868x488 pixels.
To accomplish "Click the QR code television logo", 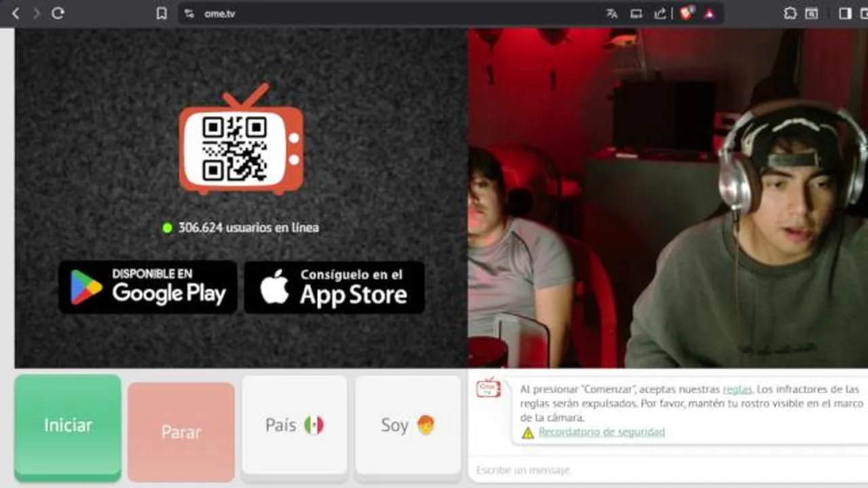I will pyautogui.click(x=241, y=140).
